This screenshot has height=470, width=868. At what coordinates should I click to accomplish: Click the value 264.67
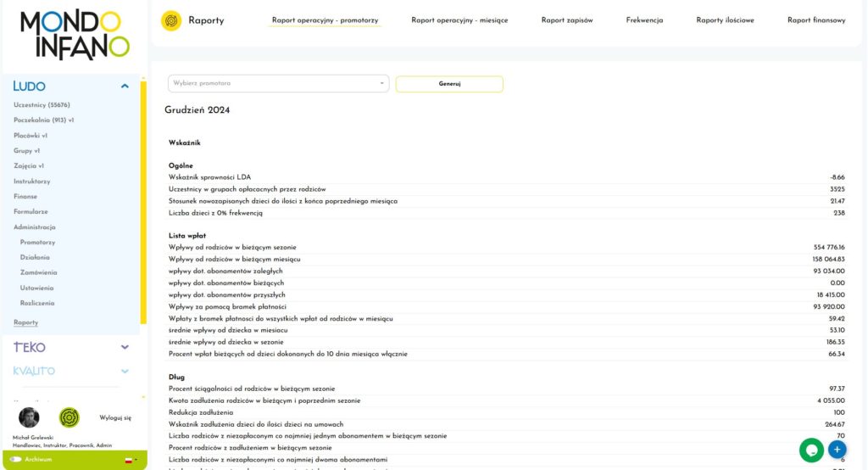(835, 424)
